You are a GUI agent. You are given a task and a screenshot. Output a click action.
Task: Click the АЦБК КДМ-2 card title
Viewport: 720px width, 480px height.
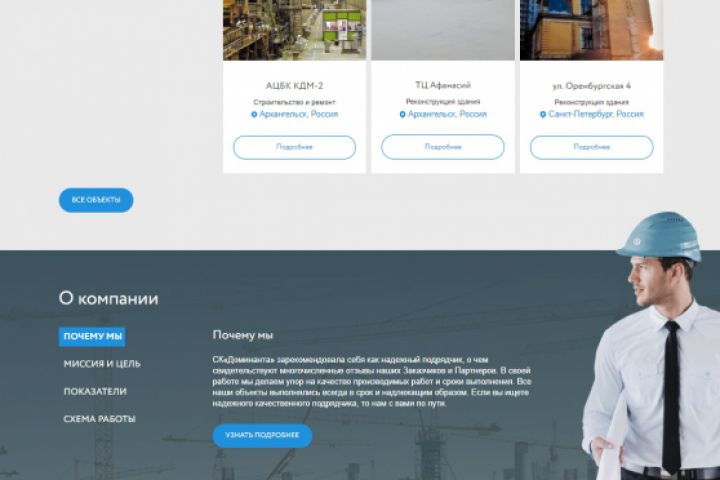(x=294, y=86)
